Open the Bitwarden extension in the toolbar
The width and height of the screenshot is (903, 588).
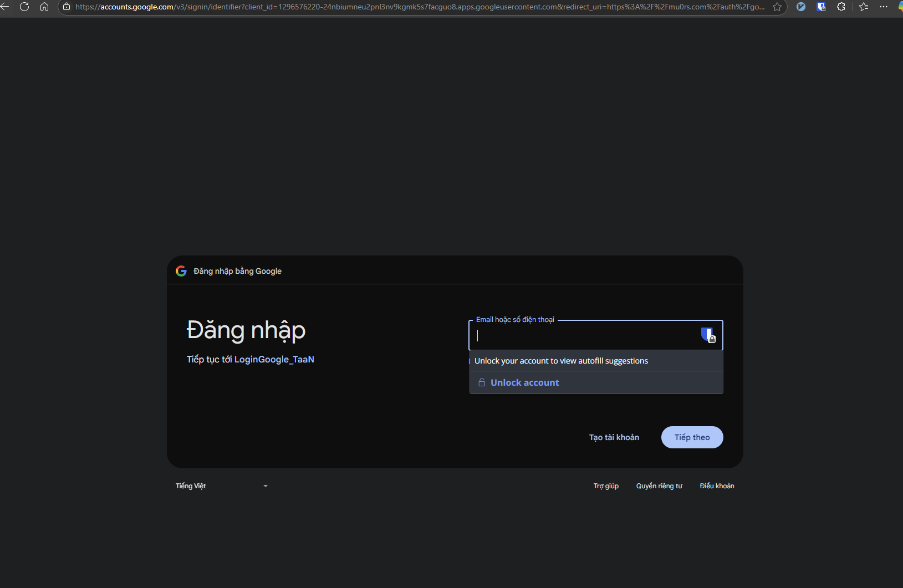(822, 7)
